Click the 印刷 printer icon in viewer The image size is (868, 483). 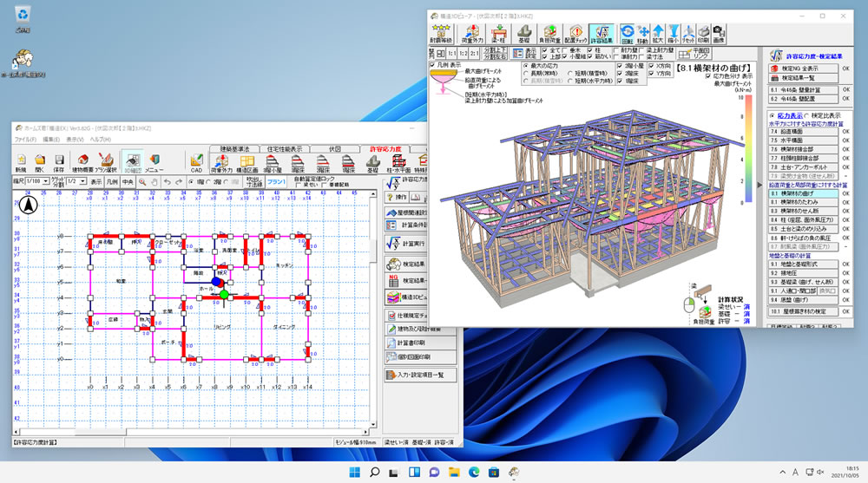pyautogui.click(x=703, y=34)
